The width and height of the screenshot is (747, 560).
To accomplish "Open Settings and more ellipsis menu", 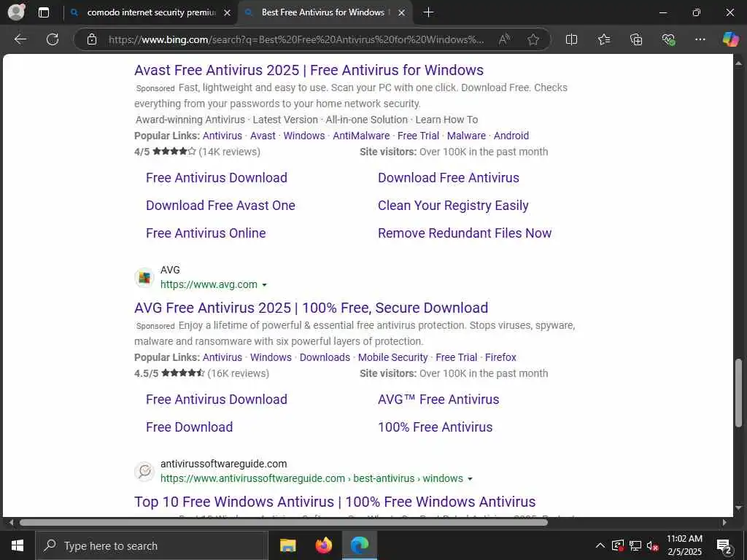I will pyautogui.click(x=700, y=39).
